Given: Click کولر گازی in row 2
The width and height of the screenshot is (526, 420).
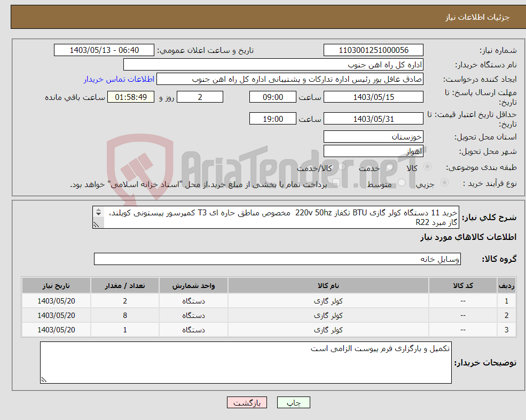Looking at the screenshot, I should coord(328,315).
